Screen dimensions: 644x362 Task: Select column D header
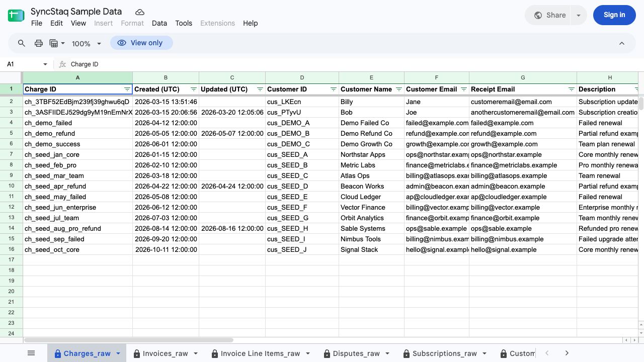(302, 77)
